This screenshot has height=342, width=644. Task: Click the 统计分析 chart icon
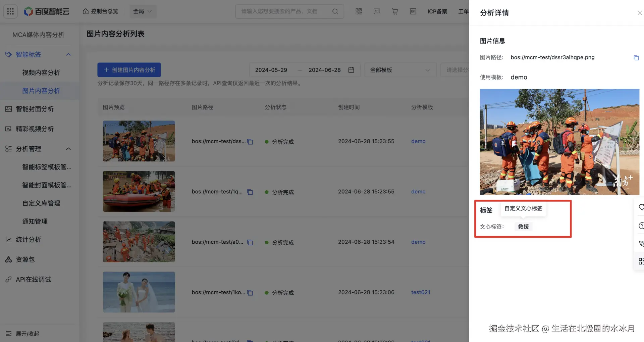pos(8,239)
